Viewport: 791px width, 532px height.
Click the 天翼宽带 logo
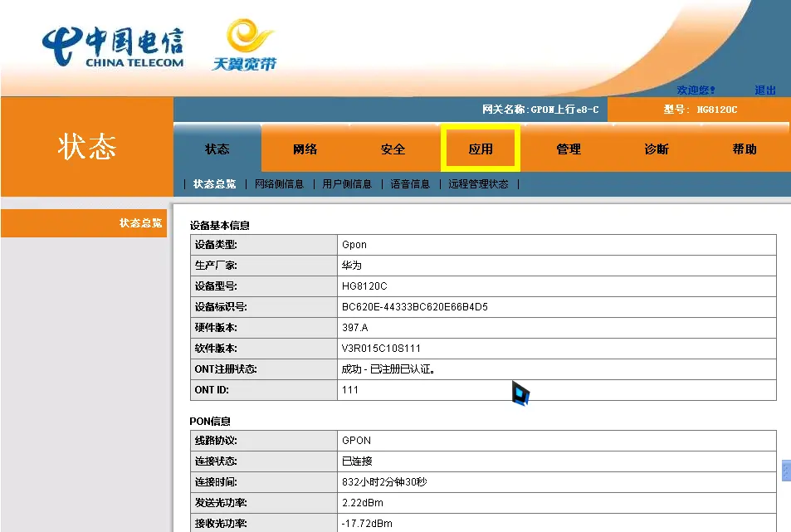click(x=245, y=46)
